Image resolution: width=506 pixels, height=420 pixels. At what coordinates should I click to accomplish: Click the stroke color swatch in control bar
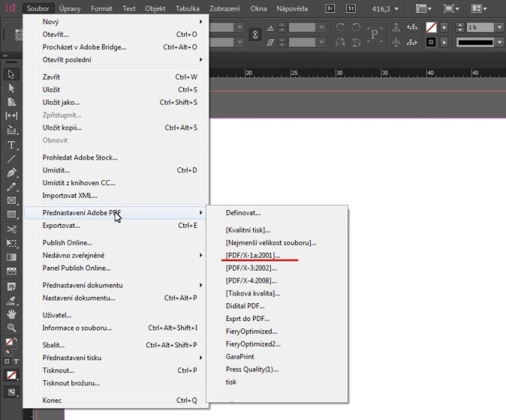[431, 42]
